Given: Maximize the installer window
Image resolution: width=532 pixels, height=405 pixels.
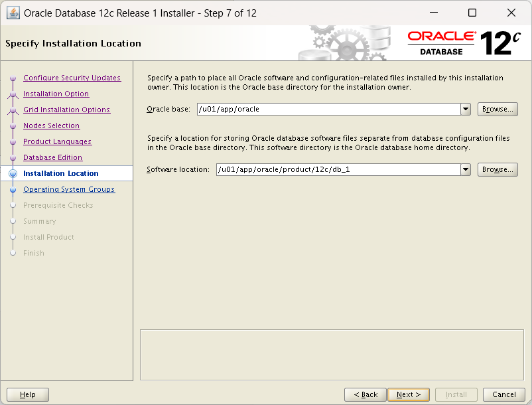Looking at the screenshot, I should pyautogui.click(x=472, y=13).
